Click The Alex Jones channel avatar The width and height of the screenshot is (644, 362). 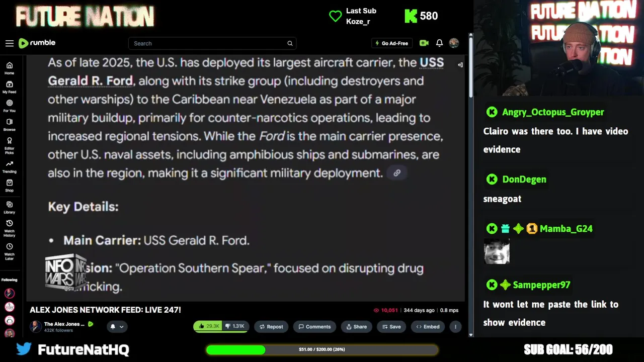pyautogui.click(x=35, y=326)
